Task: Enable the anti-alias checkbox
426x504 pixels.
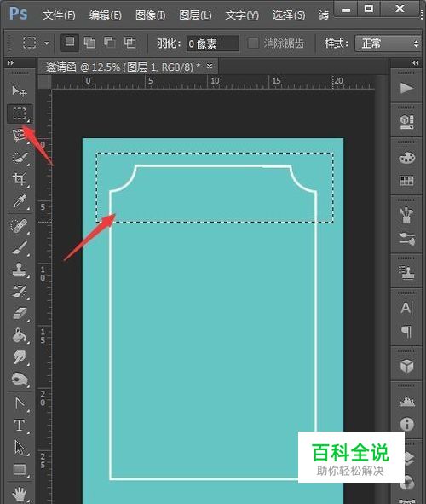Action: (253, 43)
